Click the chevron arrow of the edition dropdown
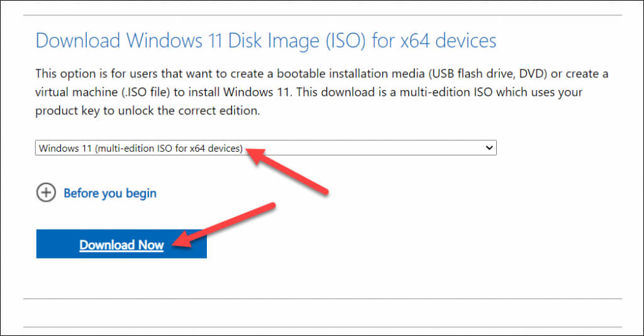Image resolution: width=644 pixels, height=336 pixels. [x=490, y=148]
